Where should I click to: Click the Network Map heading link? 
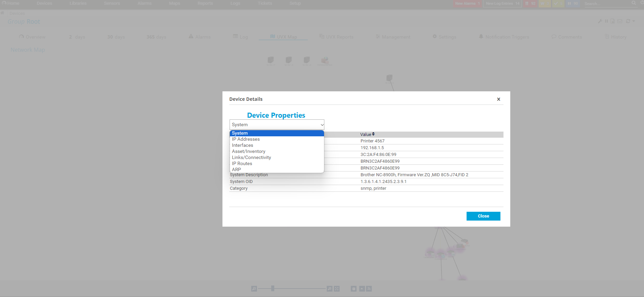pos(28,50)
